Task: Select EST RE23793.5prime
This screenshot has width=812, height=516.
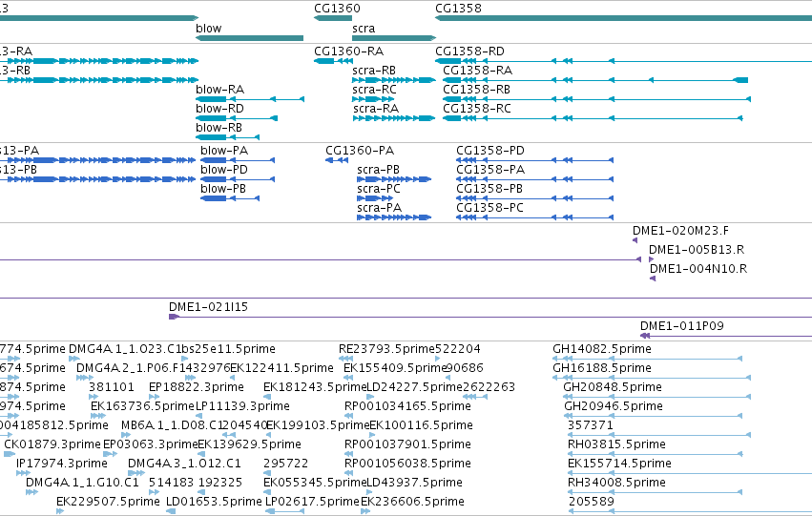Action: tap(386, 349)
